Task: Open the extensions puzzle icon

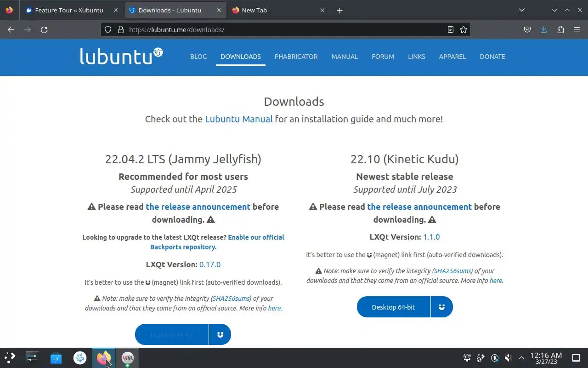Action: click(x=560, y=29)
